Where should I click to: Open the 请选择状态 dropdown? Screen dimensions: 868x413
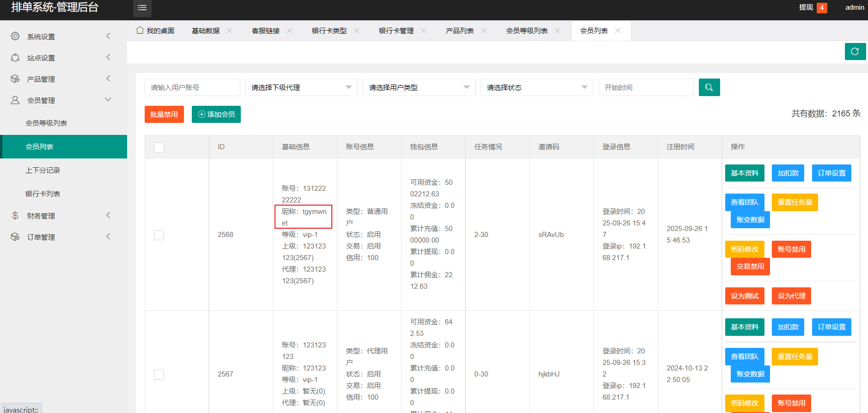(x=537, y=87)
